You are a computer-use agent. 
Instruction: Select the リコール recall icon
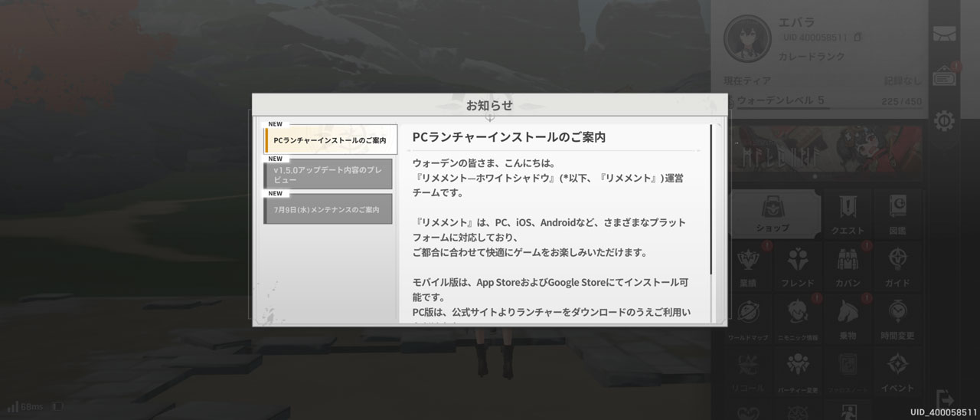coord(747,370)
